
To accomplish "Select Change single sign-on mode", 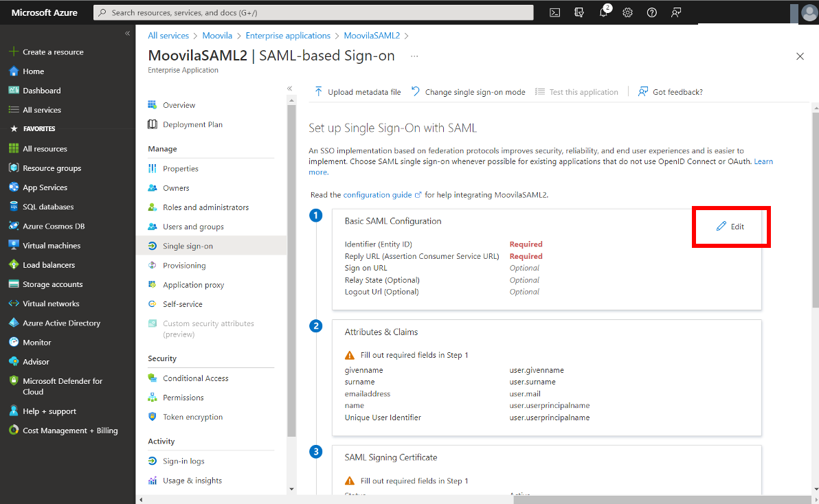I will coord(468,92).
